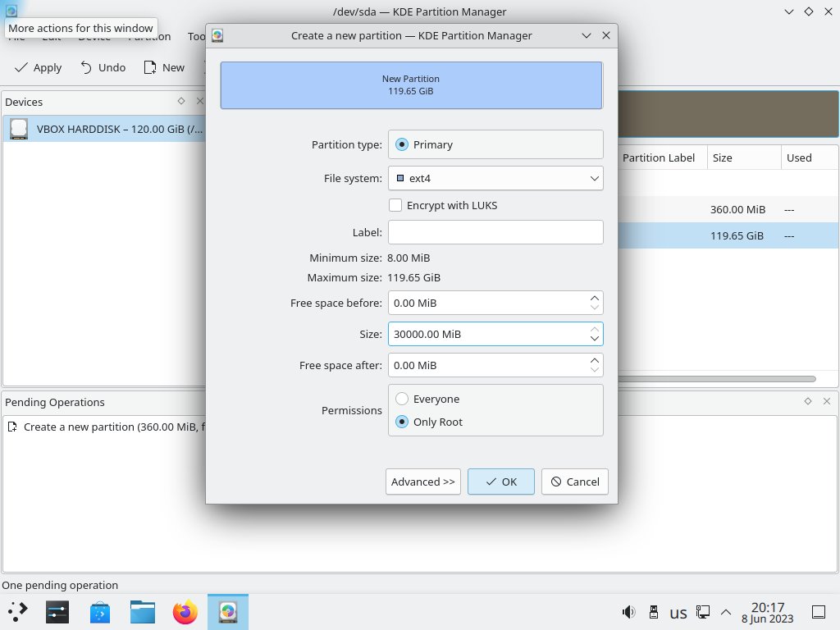840x630 pixels.
Task: Click the One pending operation status text
Action: point(60,585)
